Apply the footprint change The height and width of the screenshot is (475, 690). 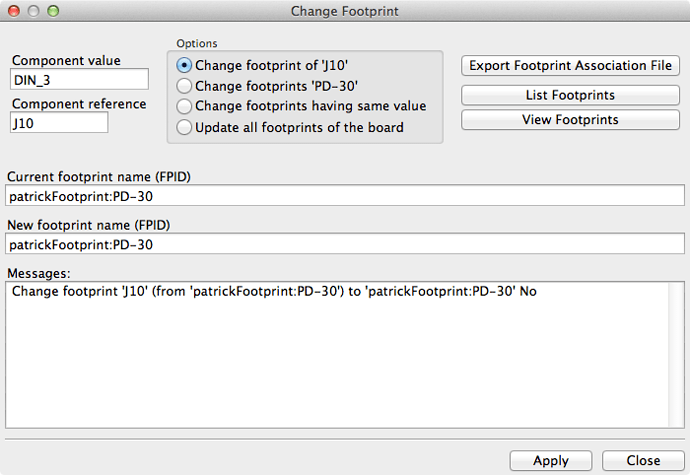pyautogui.click(x=551, y=460)
